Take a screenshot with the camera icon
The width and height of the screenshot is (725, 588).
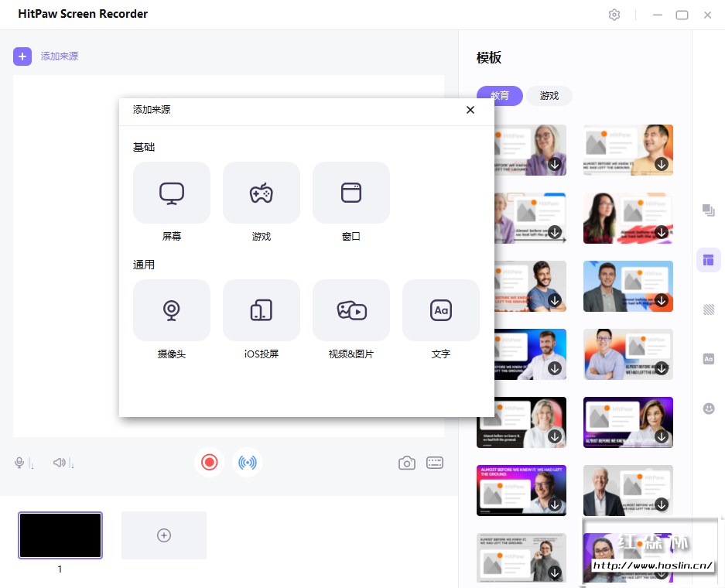(x=407, y=463)
